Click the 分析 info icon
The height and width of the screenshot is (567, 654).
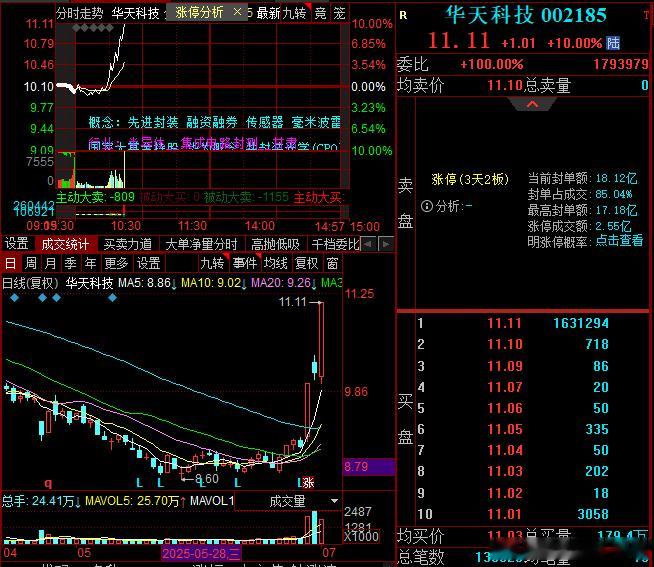point(427,206)
